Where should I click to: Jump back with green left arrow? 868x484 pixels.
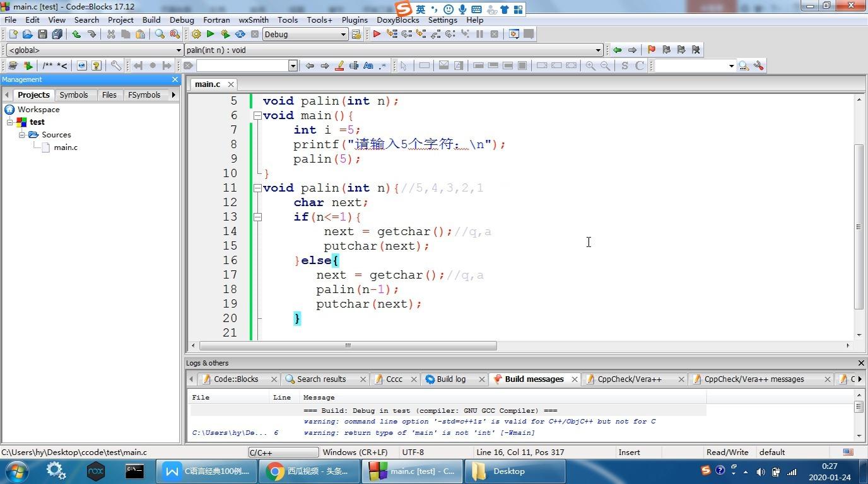tap(617, 50)
